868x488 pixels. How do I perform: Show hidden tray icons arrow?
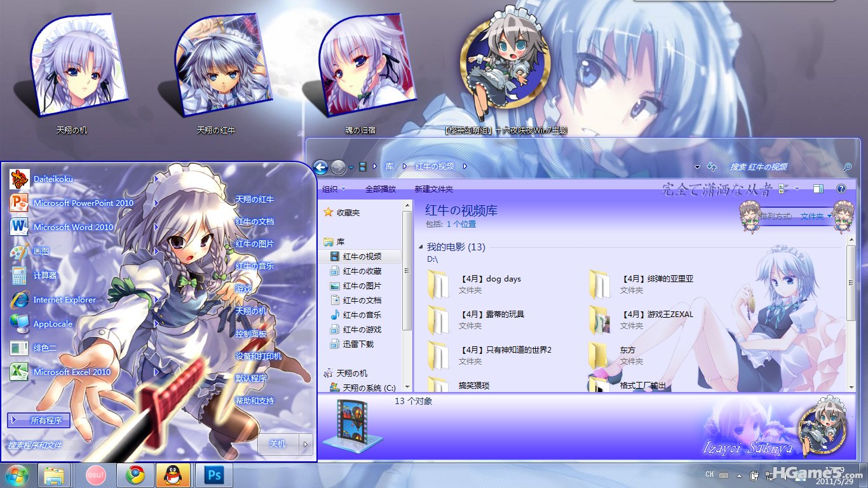coord(739,475)
